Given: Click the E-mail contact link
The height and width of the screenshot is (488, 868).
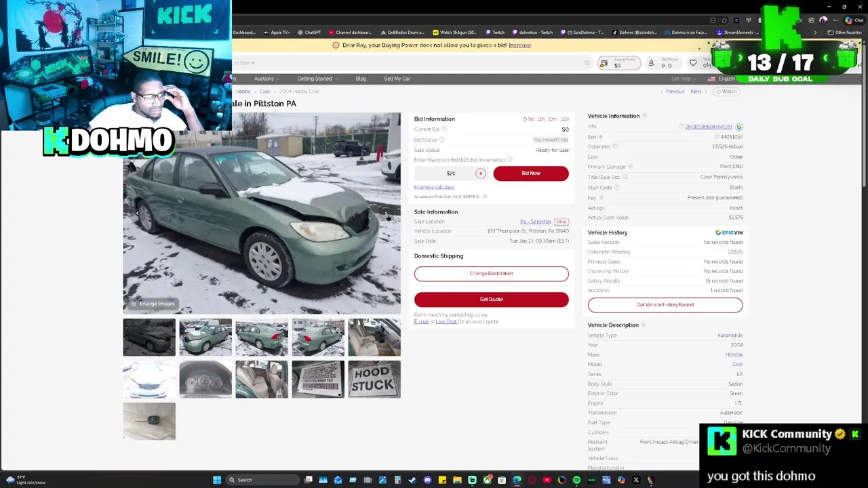Looking at the screenshot, I should click(421, 321).
